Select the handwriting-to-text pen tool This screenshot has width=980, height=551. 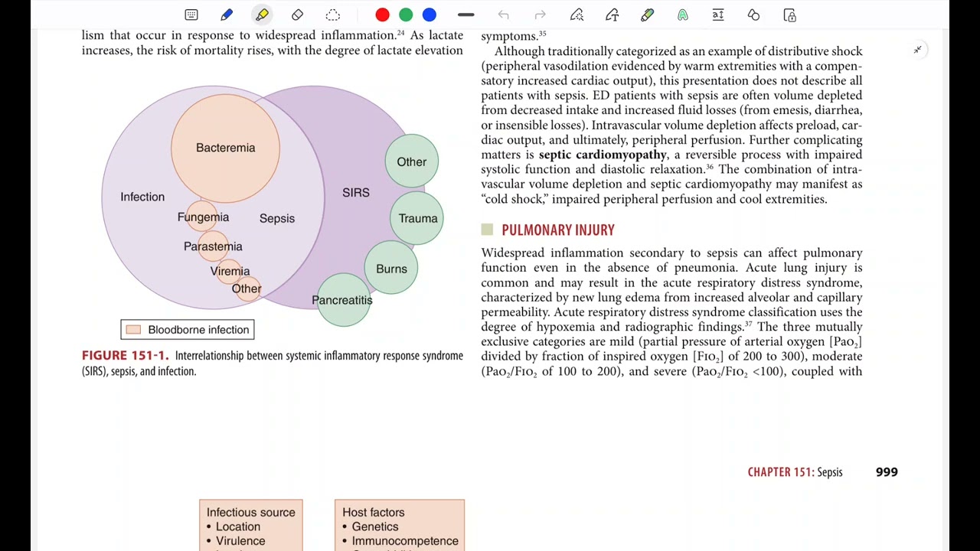tap(612, 15)
